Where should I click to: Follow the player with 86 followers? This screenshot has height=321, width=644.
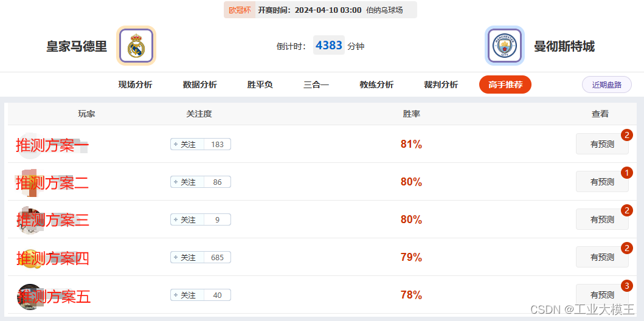coord(187,182)
